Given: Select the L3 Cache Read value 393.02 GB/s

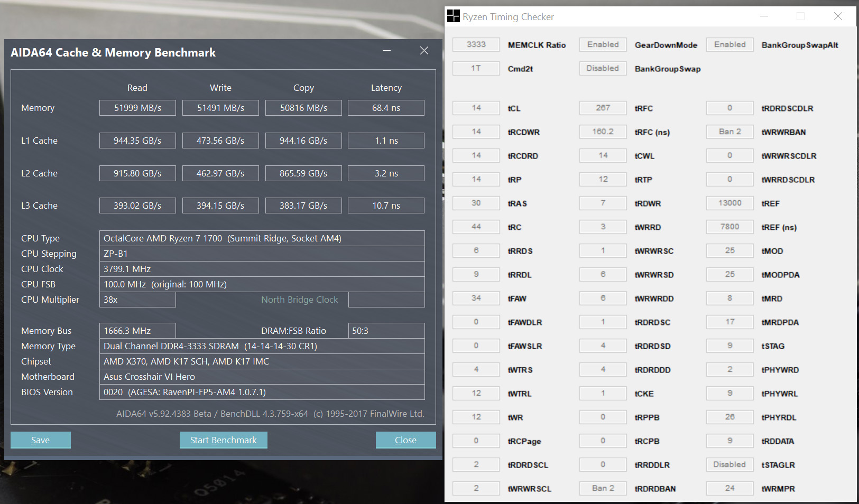Looking at the screenshot, I should click(x=137, y=206).
